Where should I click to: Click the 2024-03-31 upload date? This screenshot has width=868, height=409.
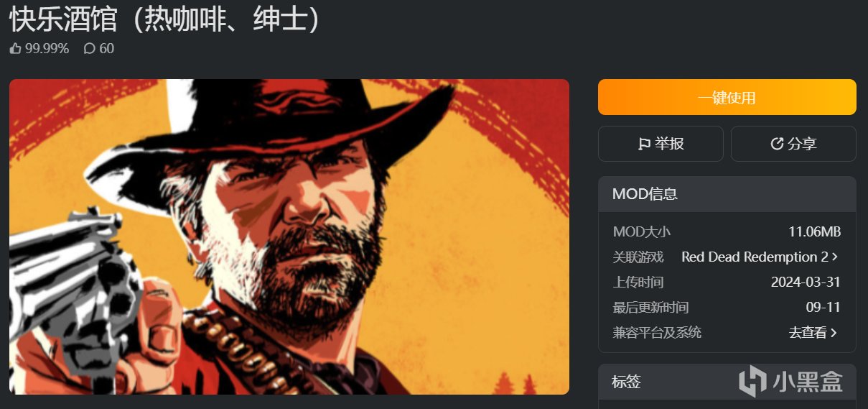tap(806, 282)
